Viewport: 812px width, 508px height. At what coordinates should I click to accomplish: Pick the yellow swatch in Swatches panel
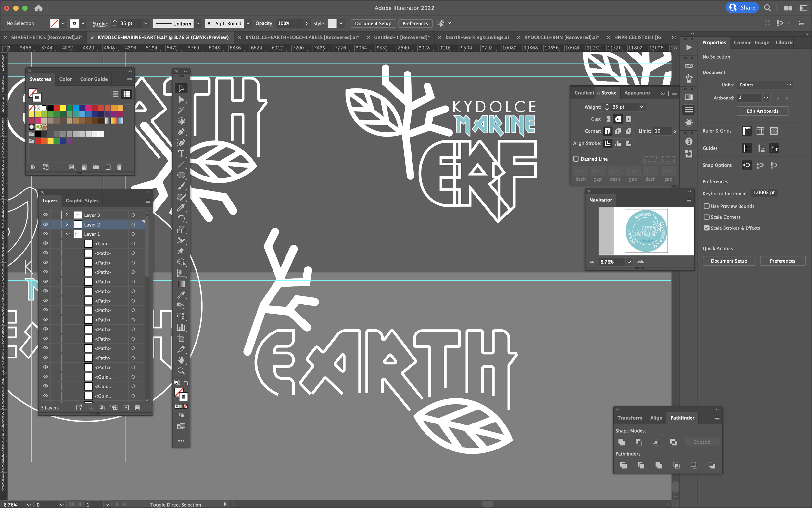click(x=63, y=108)
